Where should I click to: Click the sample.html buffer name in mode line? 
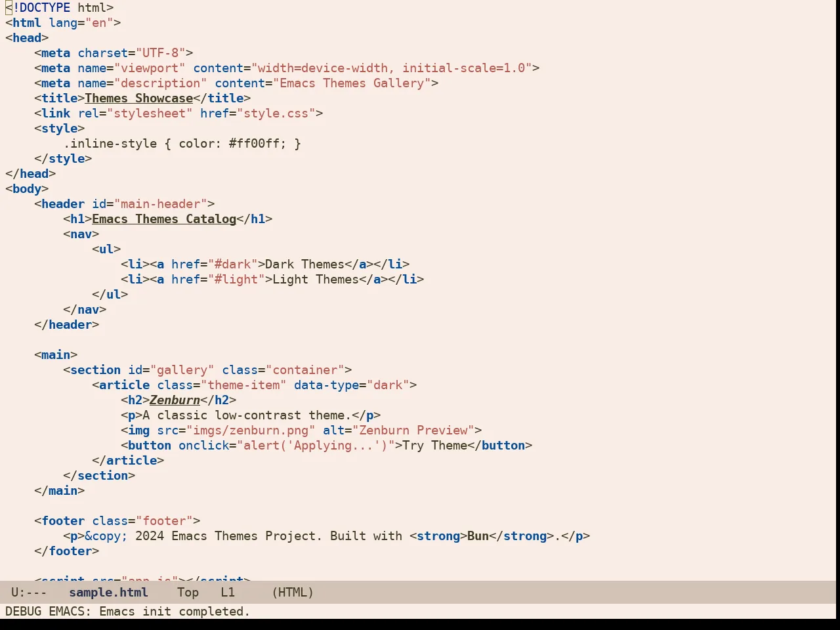(x=108, y=593)
